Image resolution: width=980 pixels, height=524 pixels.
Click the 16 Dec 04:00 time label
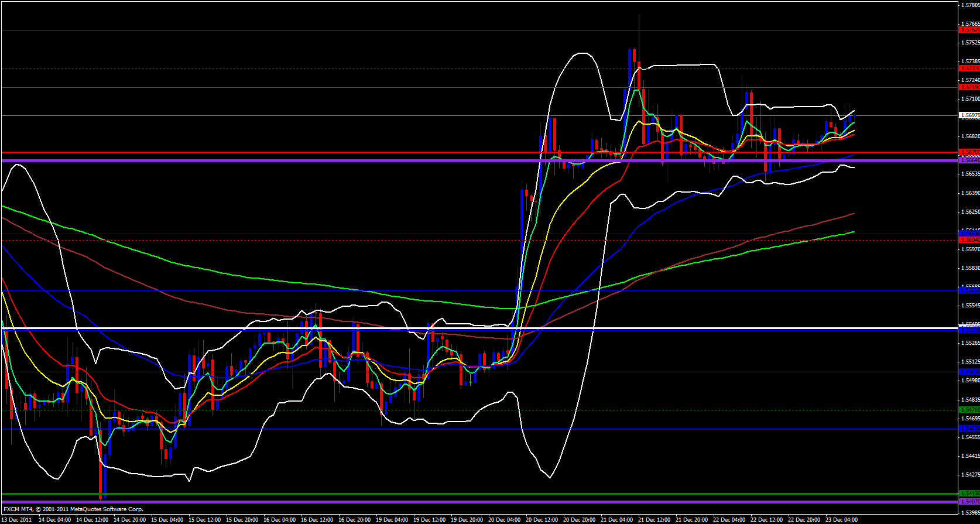(279, 519)
